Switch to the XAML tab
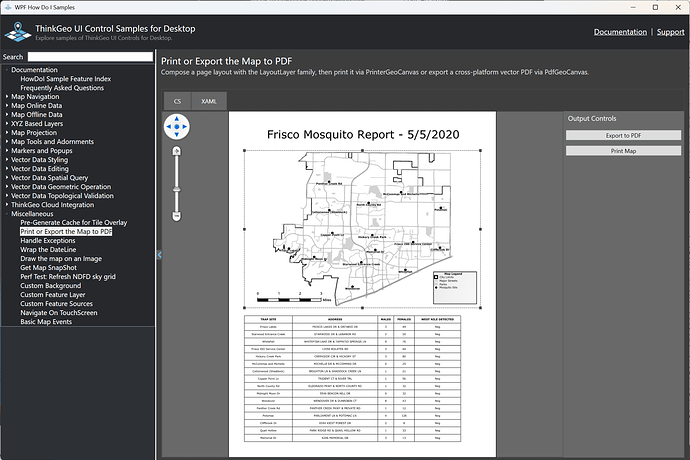 click(209, 101)
